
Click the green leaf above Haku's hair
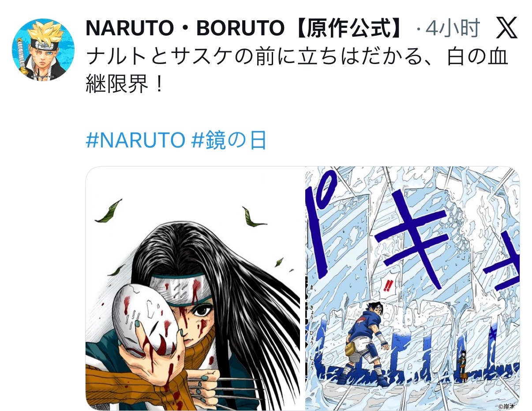coord(107,211)
